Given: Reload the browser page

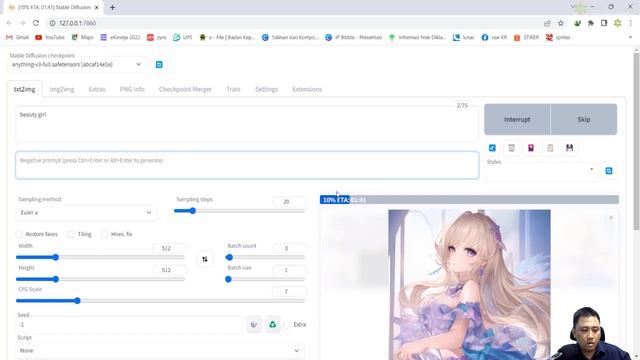Looking at the screenshot, I should [36, 23].
